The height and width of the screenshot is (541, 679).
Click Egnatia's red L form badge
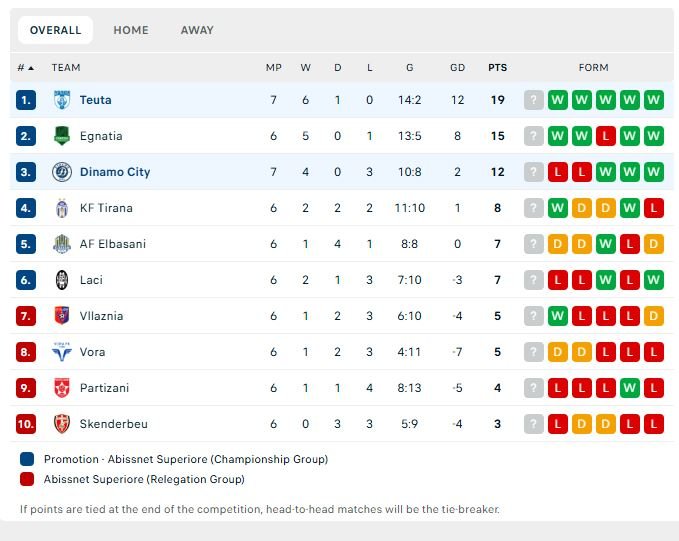point(605,136)
